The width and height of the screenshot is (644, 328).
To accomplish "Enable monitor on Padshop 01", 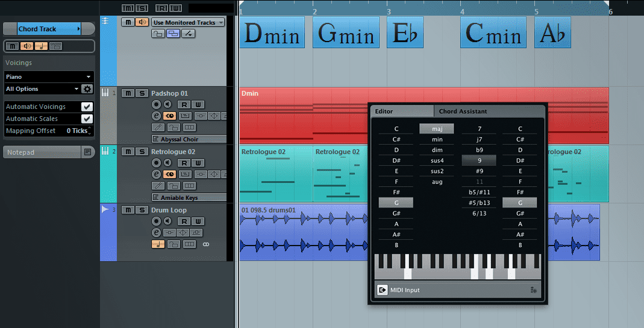I will pos(167,105).
